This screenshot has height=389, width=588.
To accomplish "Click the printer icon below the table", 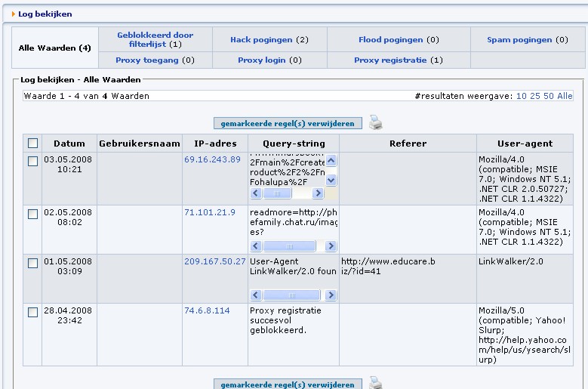I will coord(376,383).
